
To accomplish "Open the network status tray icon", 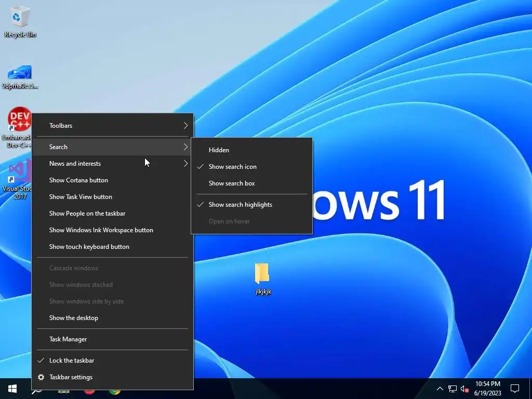I will pyautogui.click(x=453, y=389).
